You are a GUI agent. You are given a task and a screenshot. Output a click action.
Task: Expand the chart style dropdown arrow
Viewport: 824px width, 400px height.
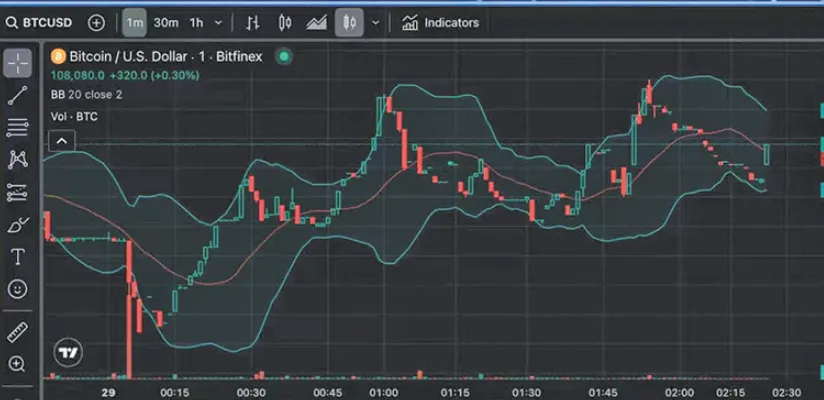375,23
